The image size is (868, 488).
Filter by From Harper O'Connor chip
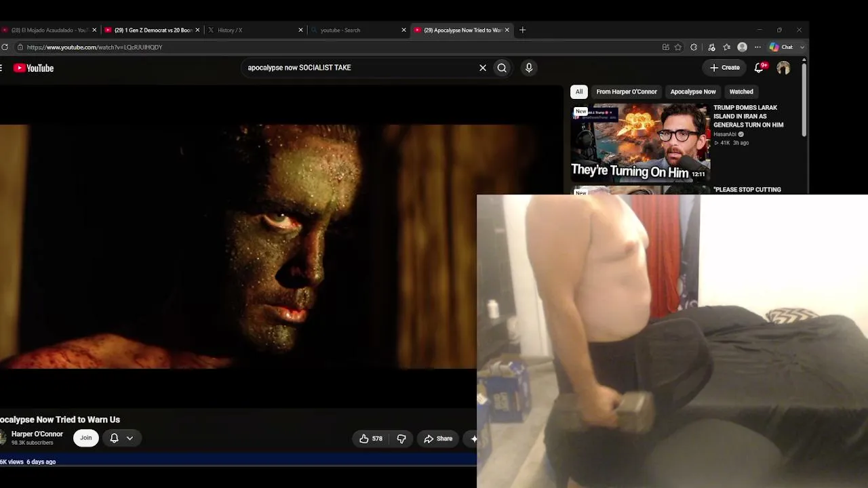(x=627, y=91)
